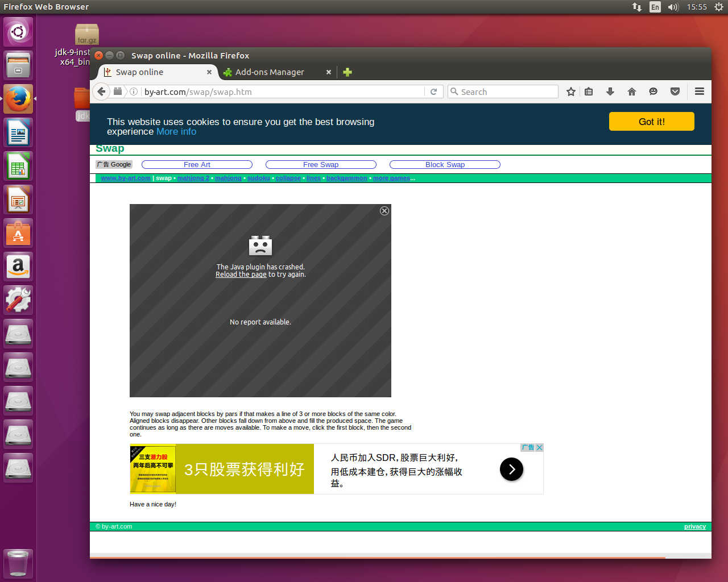Image resolution: width=728 pixels, height=582 pixels.
Task: Open the Block Swap link
Action: 445,165
